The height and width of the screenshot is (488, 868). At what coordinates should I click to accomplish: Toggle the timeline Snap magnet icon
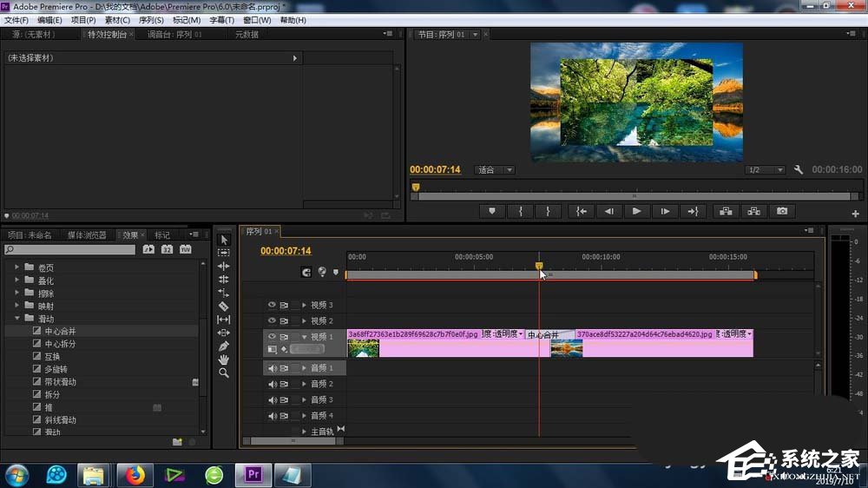[x=306, y=272]
